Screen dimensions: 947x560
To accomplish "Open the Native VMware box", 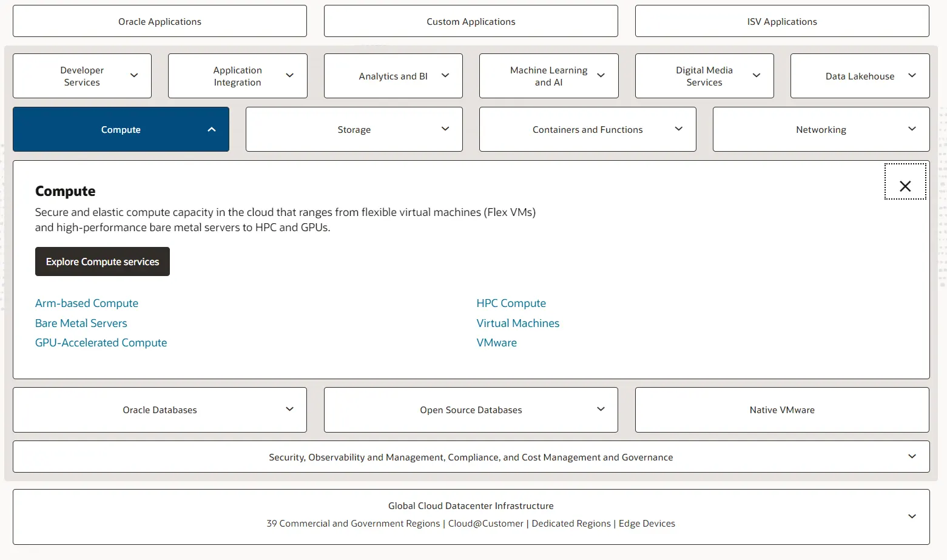I will 782,410.
